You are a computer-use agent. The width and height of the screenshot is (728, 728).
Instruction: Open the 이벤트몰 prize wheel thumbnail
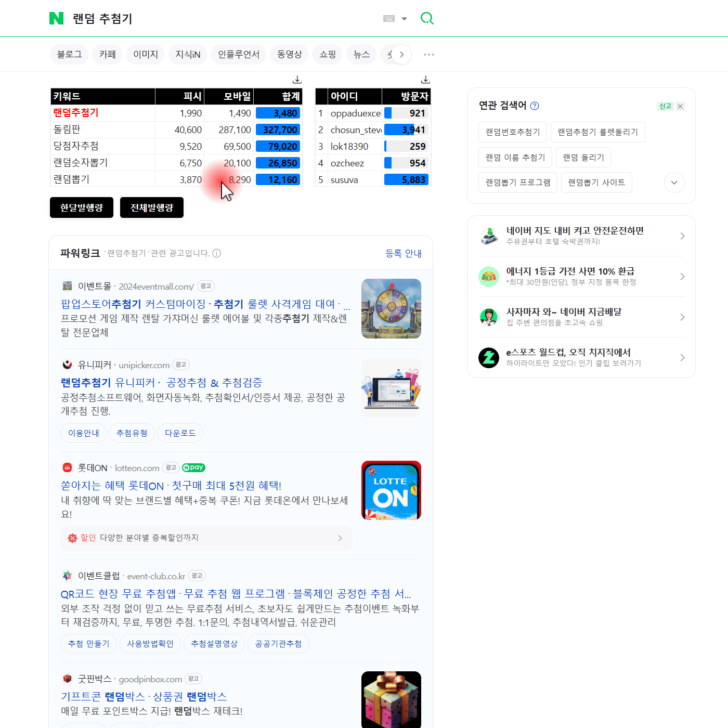tap(391, 308)
